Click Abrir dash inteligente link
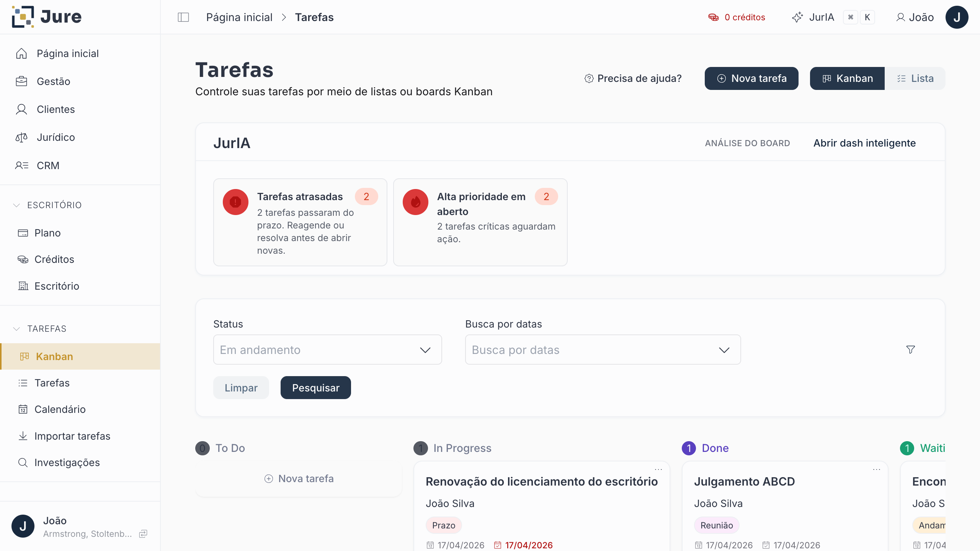Screen dimensions: 980x551 [864, 143]
